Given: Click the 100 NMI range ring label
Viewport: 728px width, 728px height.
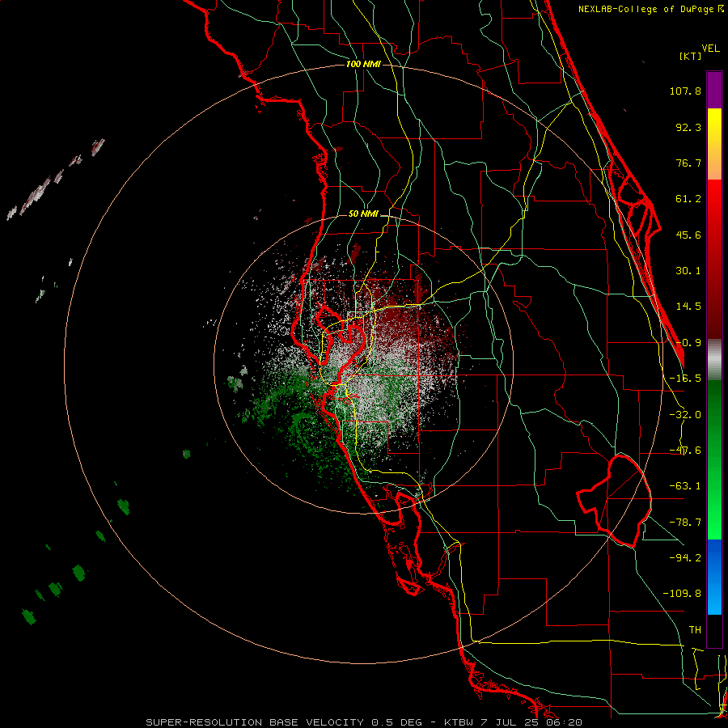Looking at the screenshot, I should [363, 64].
